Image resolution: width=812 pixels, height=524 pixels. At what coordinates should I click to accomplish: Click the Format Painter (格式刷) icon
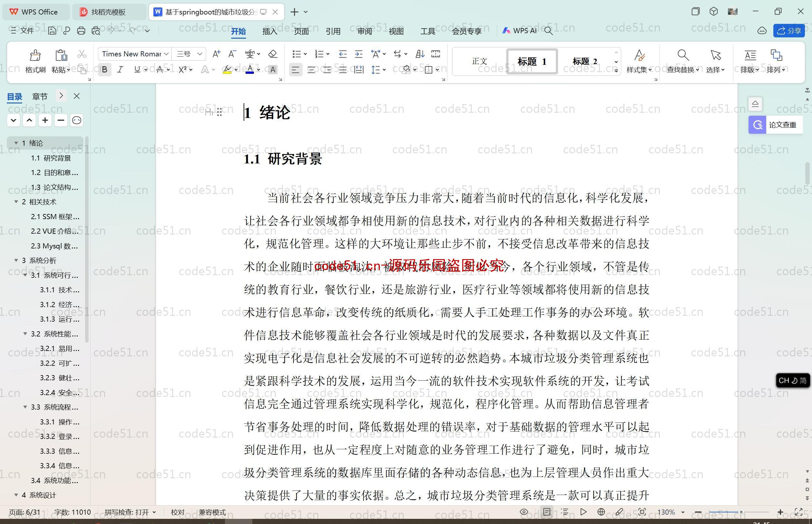click(x=35, y=55)
